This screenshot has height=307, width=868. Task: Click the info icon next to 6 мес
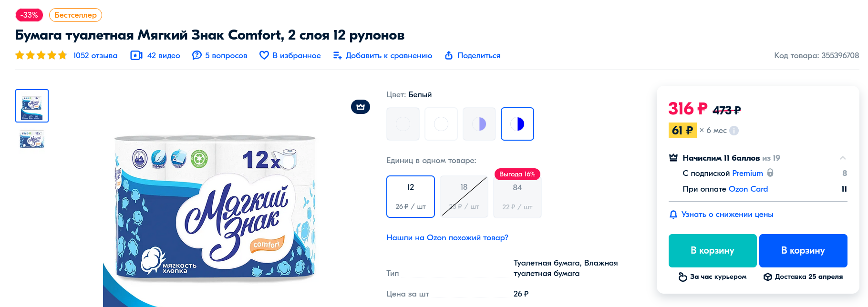[x=734, y=131]
